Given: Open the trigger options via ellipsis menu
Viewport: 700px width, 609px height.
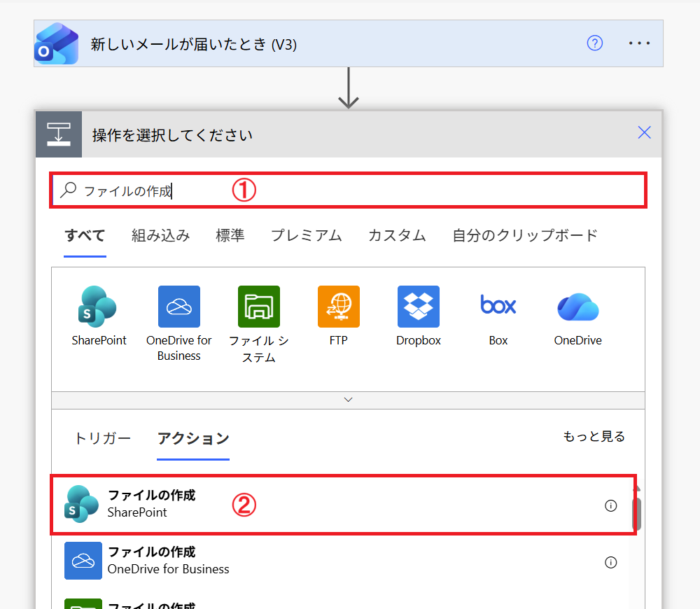Looking at the screenshot, I should click(639, 43).
